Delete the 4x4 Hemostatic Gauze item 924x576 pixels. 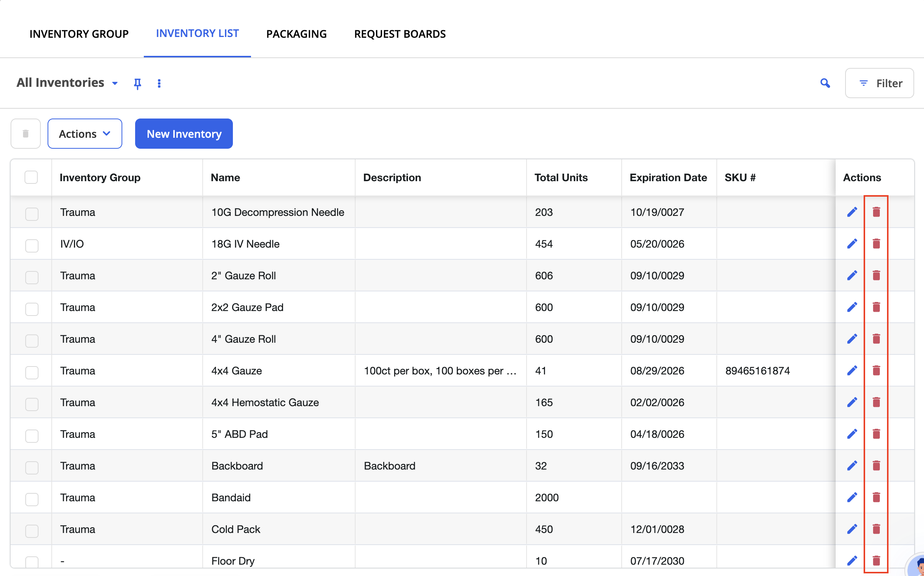point(876,402)
